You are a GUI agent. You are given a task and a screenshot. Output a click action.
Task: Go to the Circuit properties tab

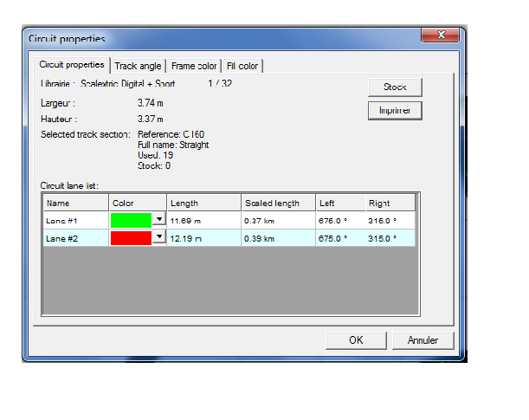pos(72,65)
